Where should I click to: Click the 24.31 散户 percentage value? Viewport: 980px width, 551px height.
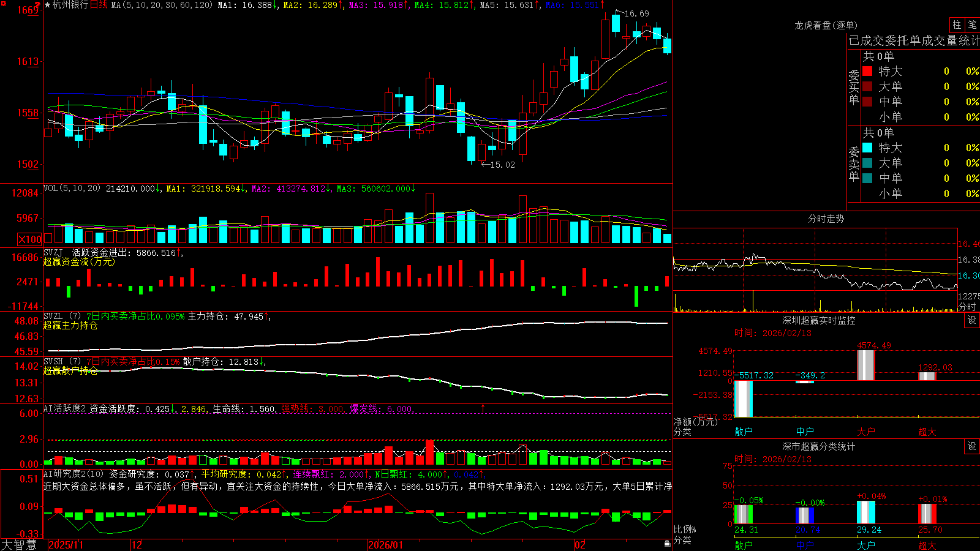[746, 530]
